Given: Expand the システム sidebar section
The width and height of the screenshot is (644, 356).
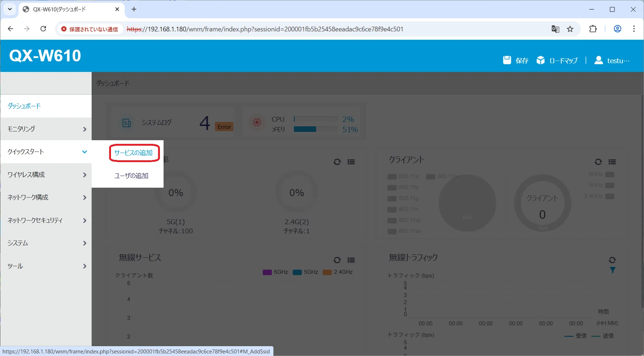Looking at the screenshot, I should coord(46,243).
